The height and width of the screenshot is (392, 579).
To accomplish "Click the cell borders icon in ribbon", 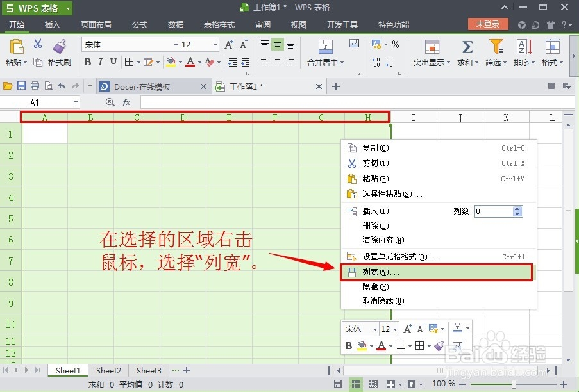I will tap(129, 62).
